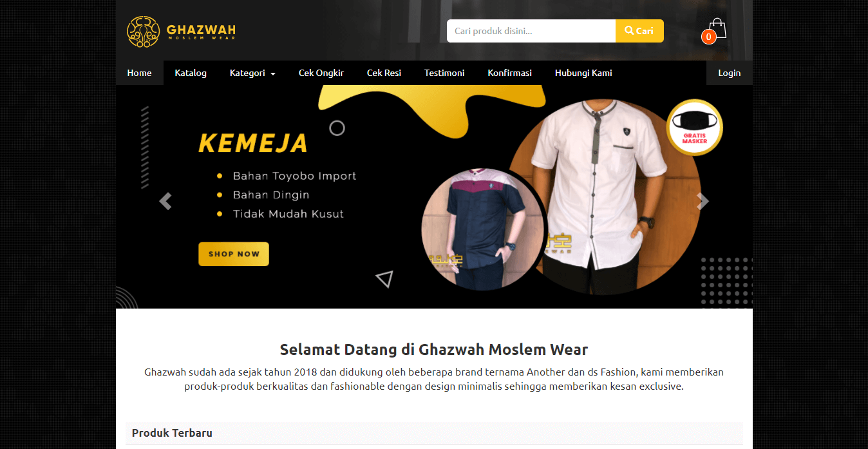
Task: Open the Katalog menu item
Action: [x=191, y=73]
